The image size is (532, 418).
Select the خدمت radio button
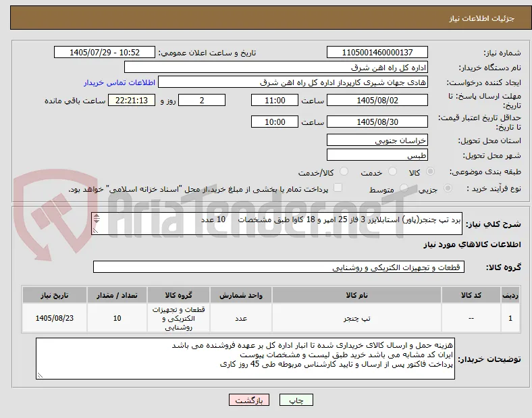[392, 172]
